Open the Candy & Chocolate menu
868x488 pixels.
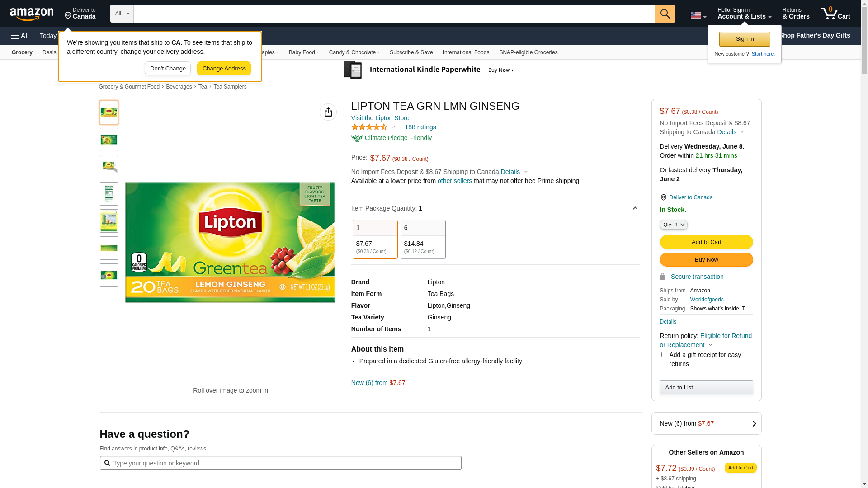coord(354,52)
